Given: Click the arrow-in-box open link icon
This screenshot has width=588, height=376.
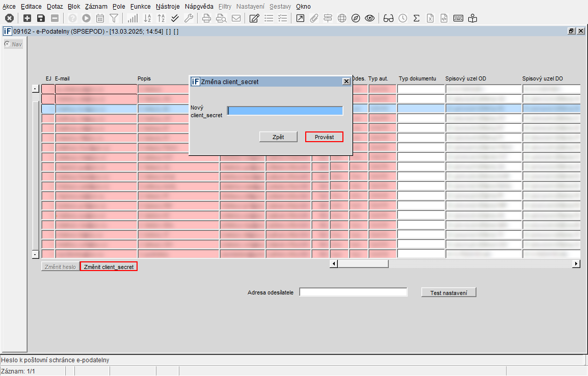Looking at the screenshot, I should 300,18.
